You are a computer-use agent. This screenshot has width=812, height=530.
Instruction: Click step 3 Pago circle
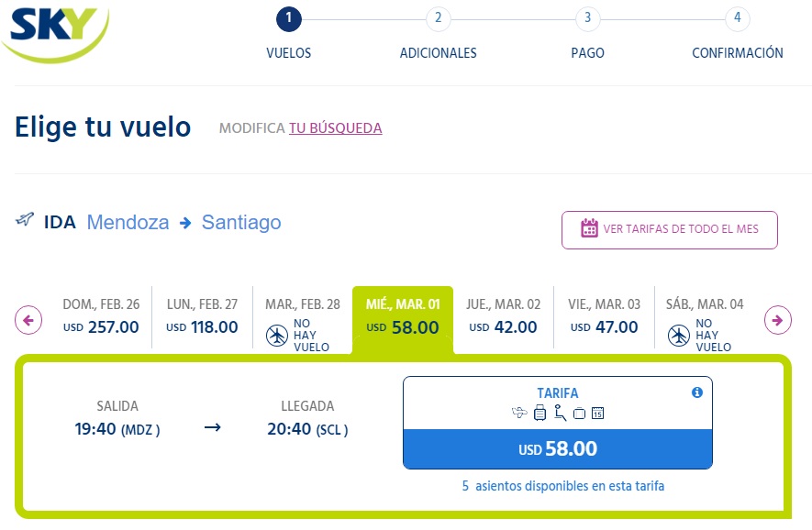pyautogui.click(x=587, y=18)
